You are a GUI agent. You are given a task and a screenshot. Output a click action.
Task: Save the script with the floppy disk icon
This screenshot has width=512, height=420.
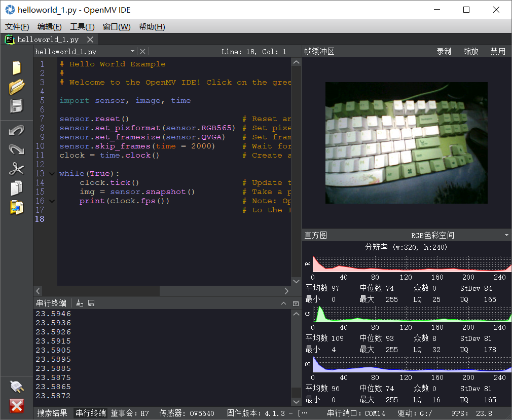click(17, 106)
